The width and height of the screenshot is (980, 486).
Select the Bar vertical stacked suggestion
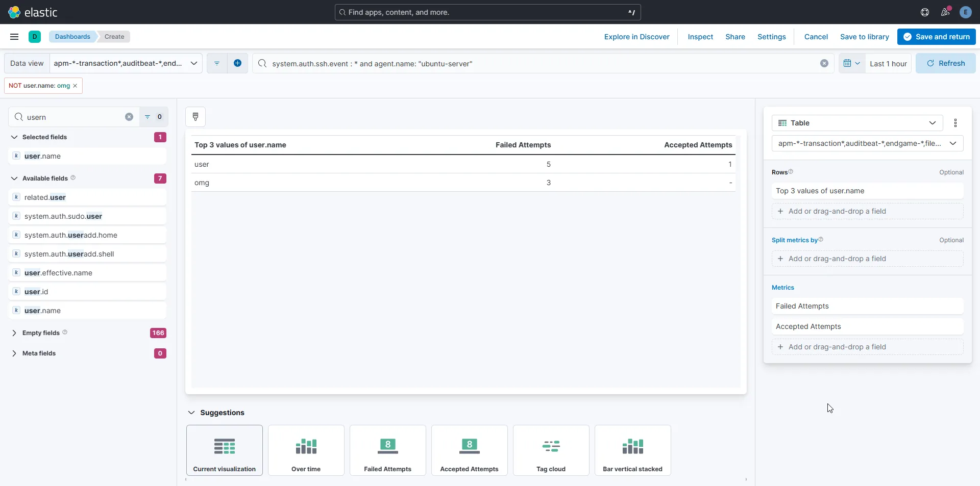[x=632, y=450]
